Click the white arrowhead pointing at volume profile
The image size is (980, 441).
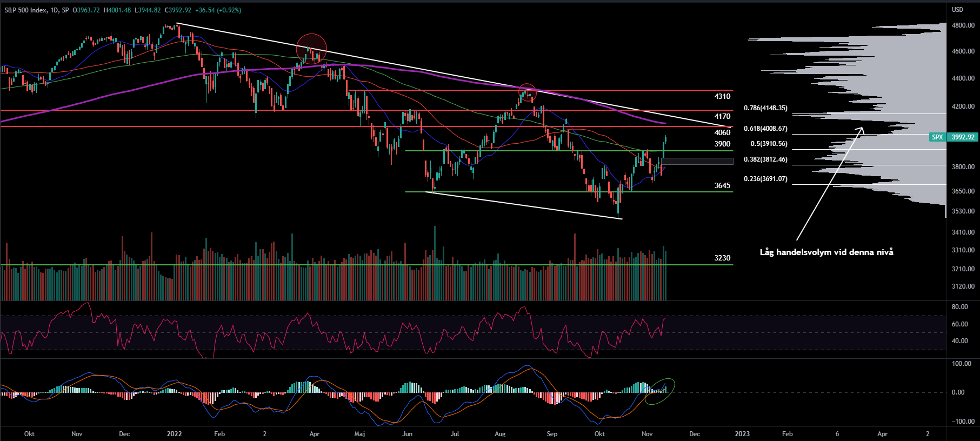pos(862,129)
